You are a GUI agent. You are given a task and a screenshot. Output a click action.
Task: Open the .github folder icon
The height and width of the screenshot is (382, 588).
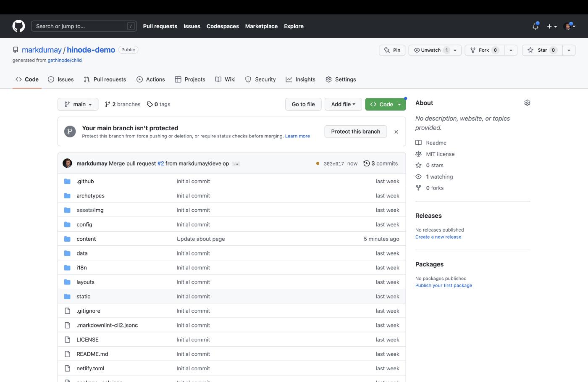67,181
